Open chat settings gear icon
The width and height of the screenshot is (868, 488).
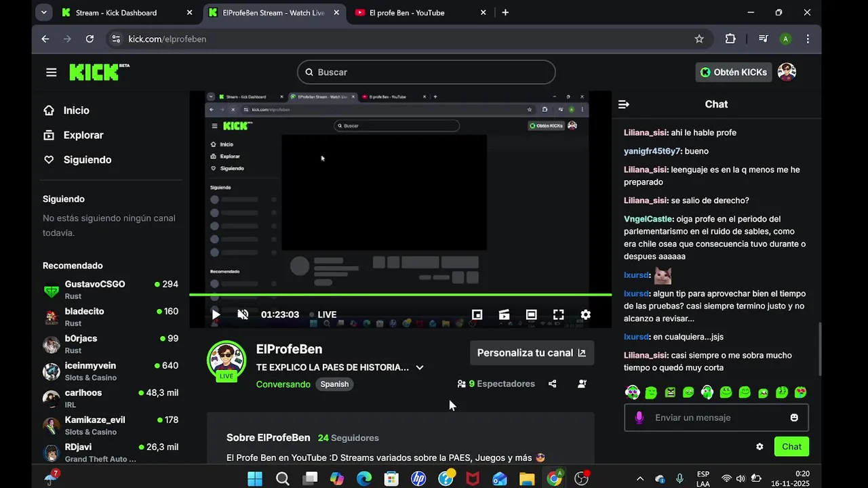pyautogui.click(x=759, y=447)
